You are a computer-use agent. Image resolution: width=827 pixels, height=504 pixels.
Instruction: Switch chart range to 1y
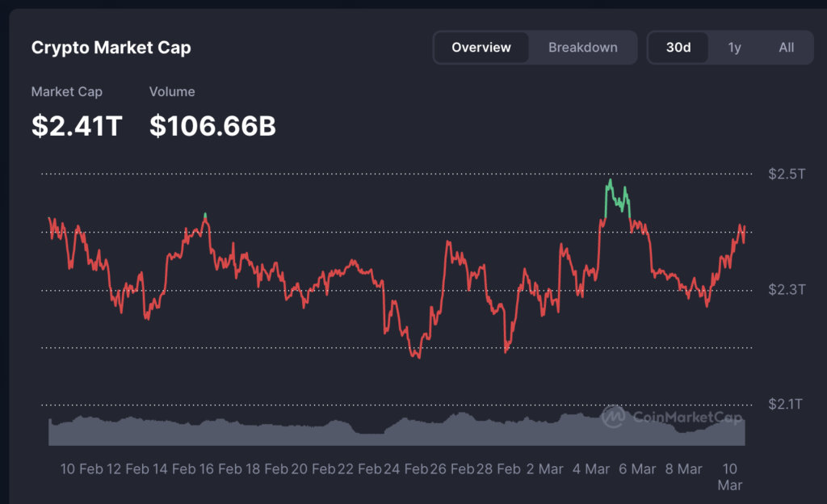tap(734, 48)
